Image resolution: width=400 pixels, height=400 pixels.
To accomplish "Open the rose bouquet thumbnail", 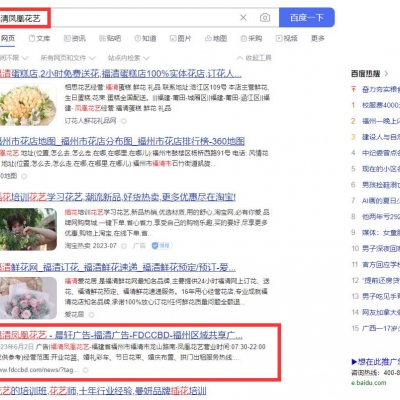I will [x=28, y=105].
